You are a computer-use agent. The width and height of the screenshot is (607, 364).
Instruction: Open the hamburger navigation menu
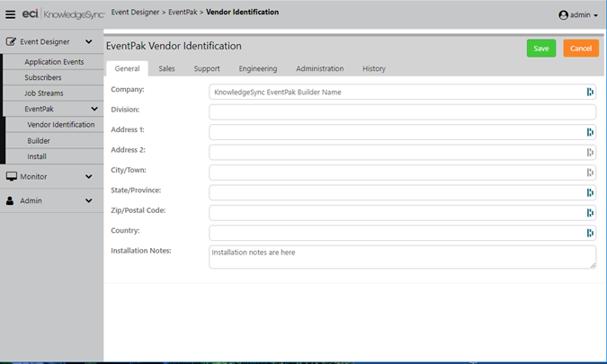11,14
